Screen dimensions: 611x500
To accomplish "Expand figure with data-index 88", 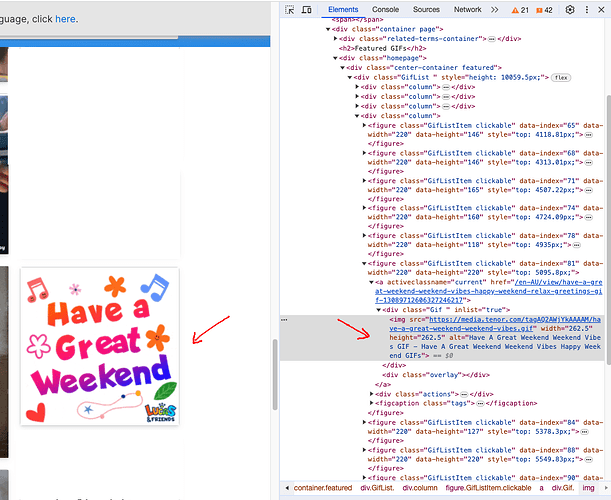I will [364, 450].
